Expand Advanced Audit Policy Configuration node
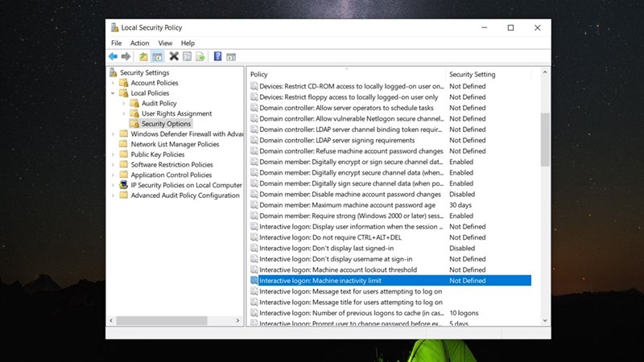The height and width of the screenshot is (362, 644). tap(113, 195)
